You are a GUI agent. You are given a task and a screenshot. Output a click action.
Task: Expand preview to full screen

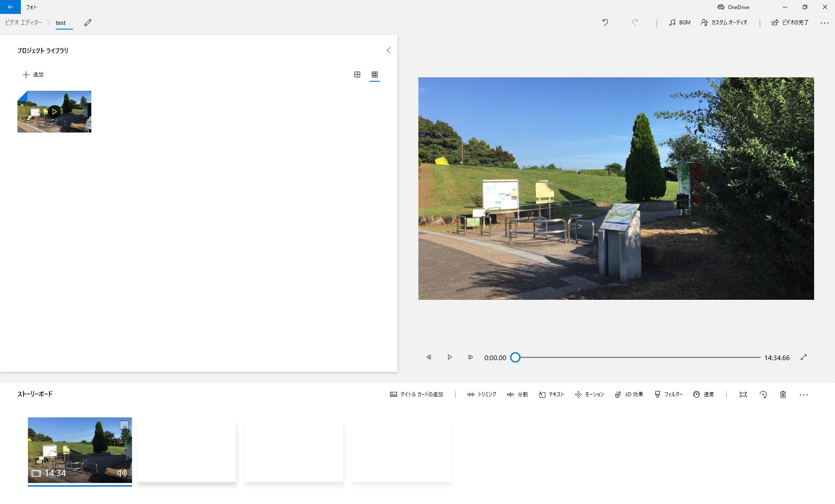[x=804, y=357]
